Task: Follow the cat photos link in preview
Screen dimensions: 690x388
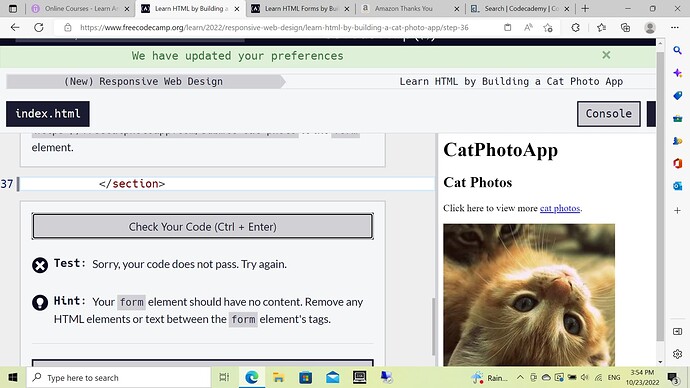Action: 560,208
